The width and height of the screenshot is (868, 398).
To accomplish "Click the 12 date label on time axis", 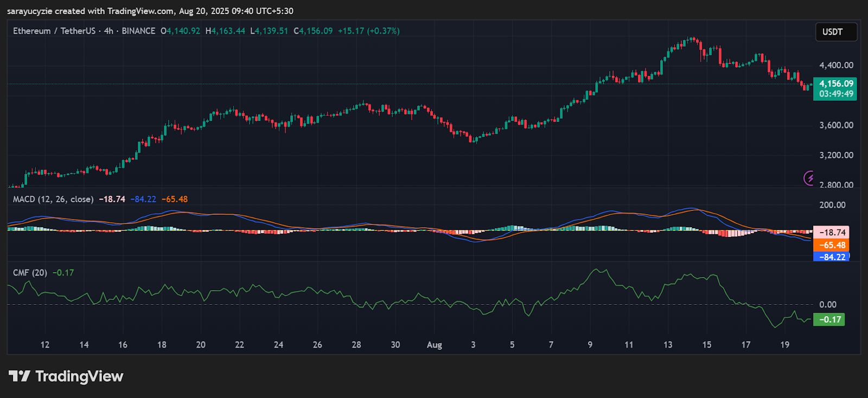I will tap(44, 345).
